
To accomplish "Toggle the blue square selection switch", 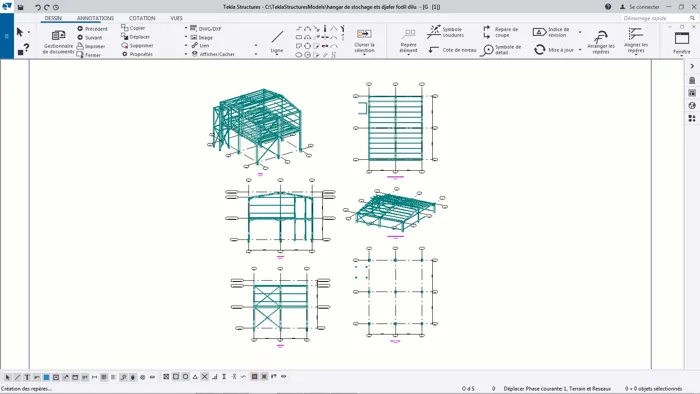I will coord(46,377).
